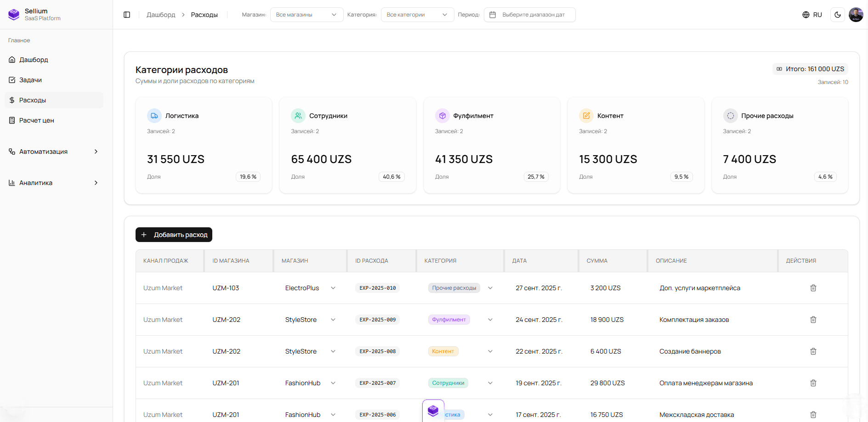Open the RU language selector
This screenshot has width=868, height=422.
tap(812, 15)
